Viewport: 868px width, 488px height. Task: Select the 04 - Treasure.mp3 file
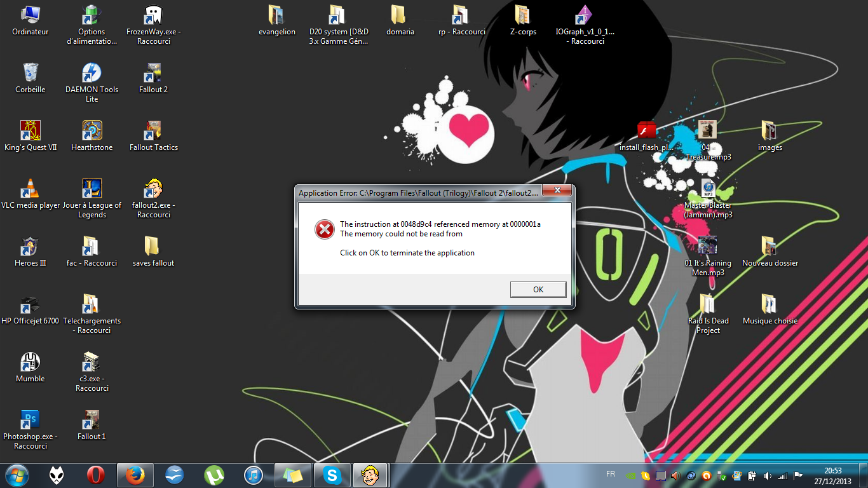pos(708,140)
